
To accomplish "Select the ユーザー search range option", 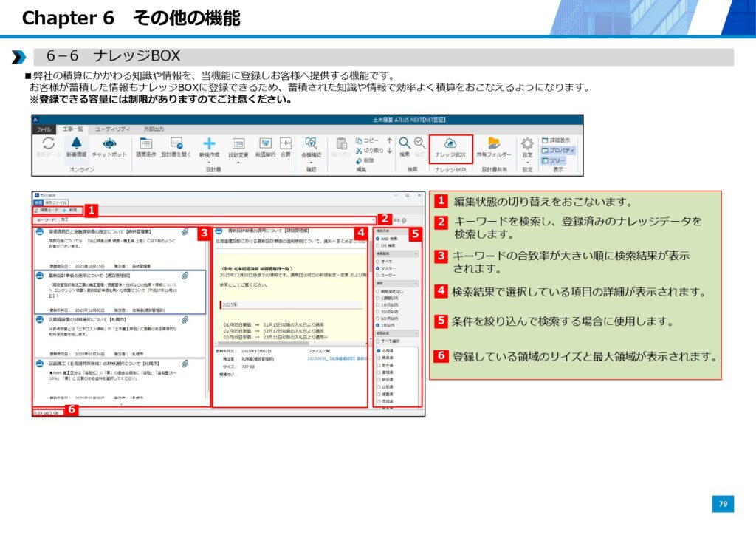I will [378, 275].
